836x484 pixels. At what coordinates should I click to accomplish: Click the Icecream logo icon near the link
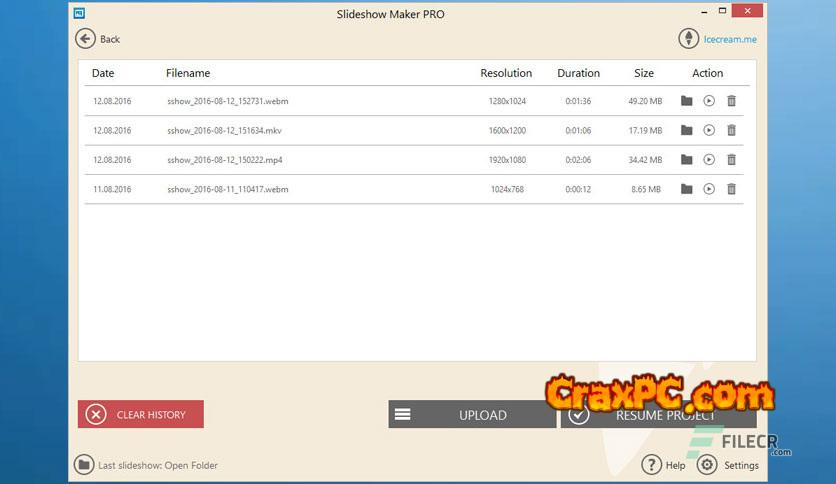[688, 38]
